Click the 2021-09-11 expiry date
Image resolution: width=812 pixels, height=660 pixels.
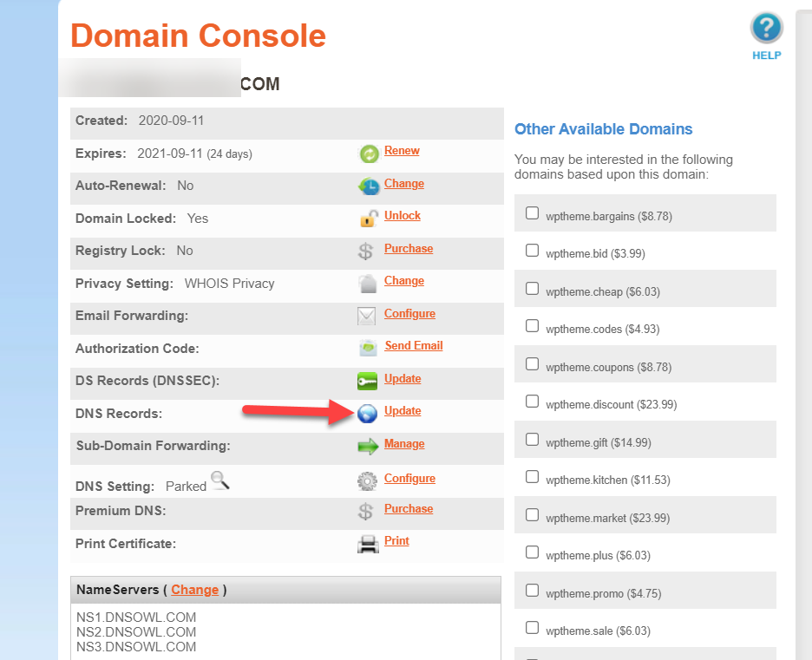click(169, 154)
